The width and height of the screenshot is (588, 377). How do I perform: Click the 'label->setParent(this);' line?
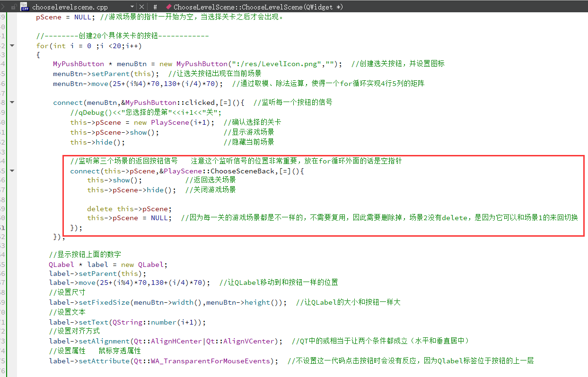[98, 274]
